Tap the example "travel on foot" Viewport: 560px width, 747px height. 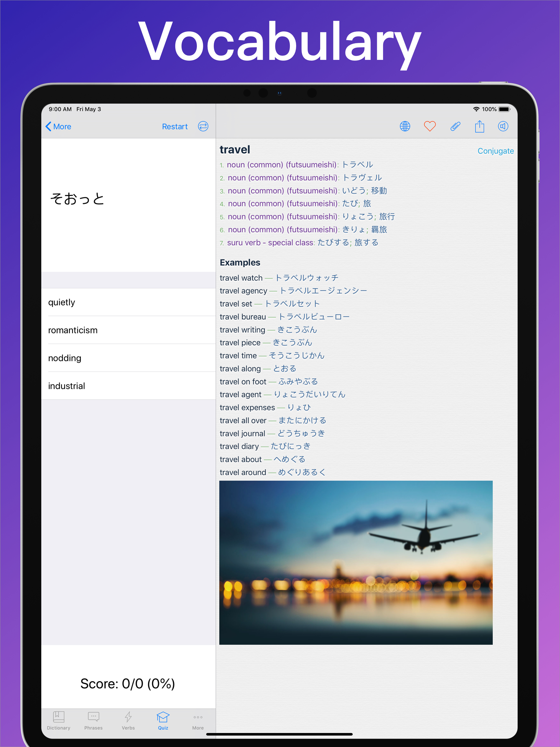coord(243,382)
